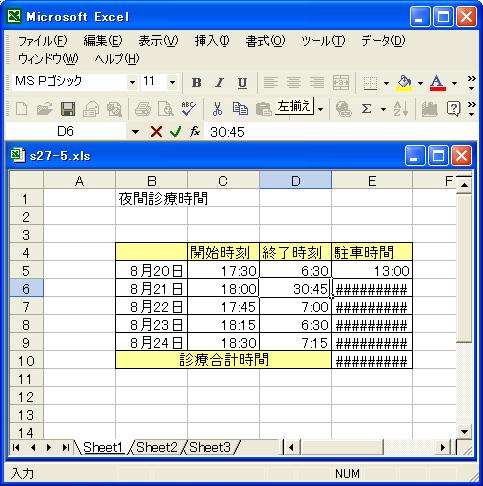Click the Spelling check ABC icon
The height and width of the screenshot is (486, 483).
point(189,109)
